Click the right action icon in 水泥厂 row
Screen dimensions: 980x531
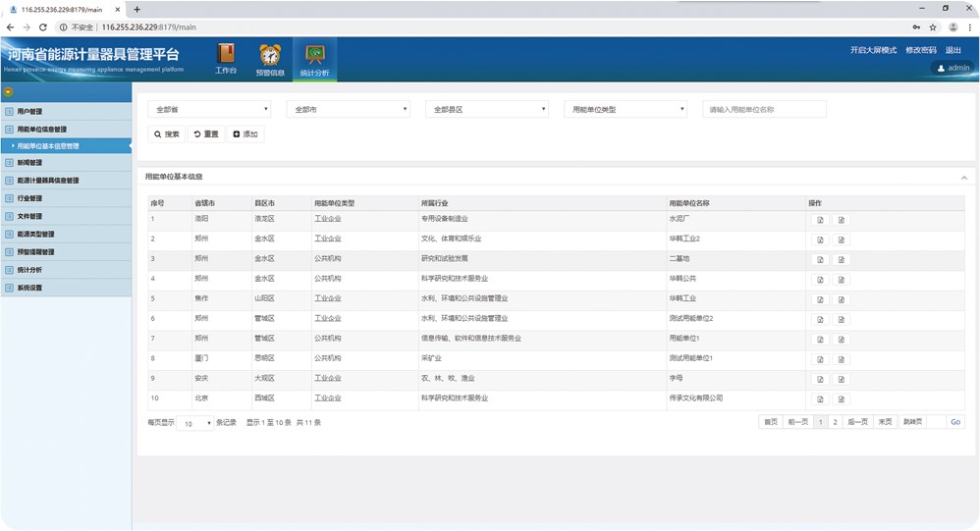coord(842,220)
